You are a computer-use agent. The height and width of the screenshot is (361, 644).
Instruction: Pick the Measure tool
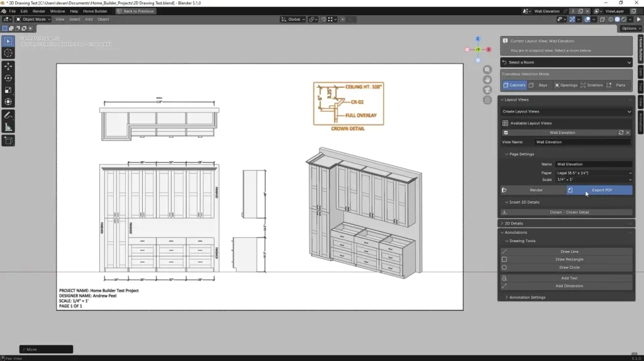[8, 127]
